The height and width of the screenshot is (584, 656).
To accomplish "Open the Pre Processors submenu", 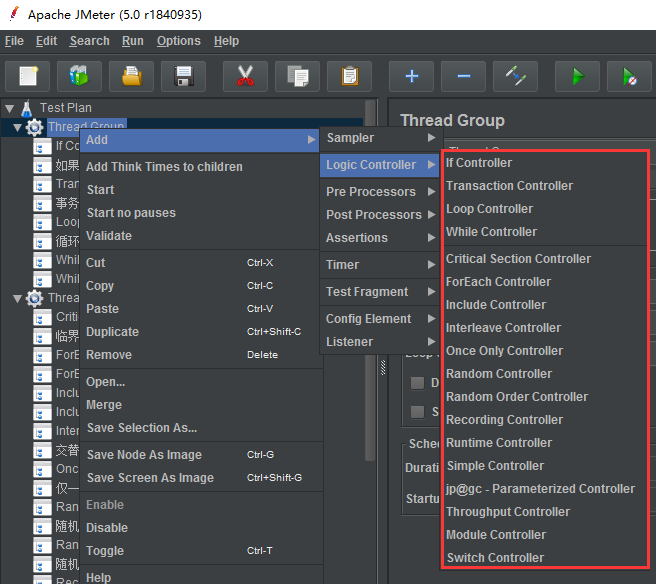I will 380,192.
